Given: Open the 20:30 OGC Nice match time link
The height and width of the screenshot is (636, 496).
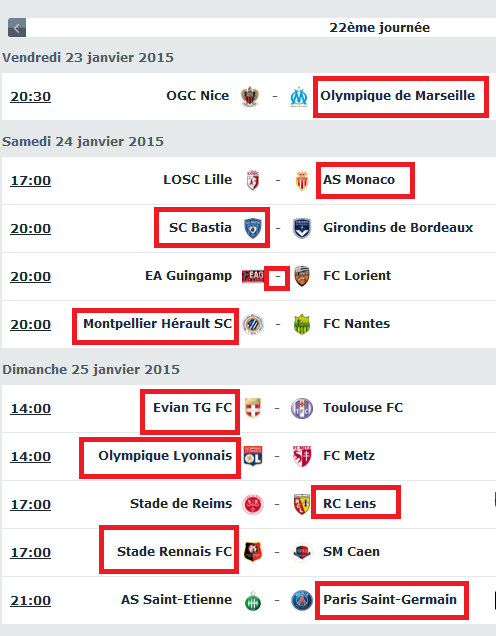Looking at the screenshot, I should point(30,97).
